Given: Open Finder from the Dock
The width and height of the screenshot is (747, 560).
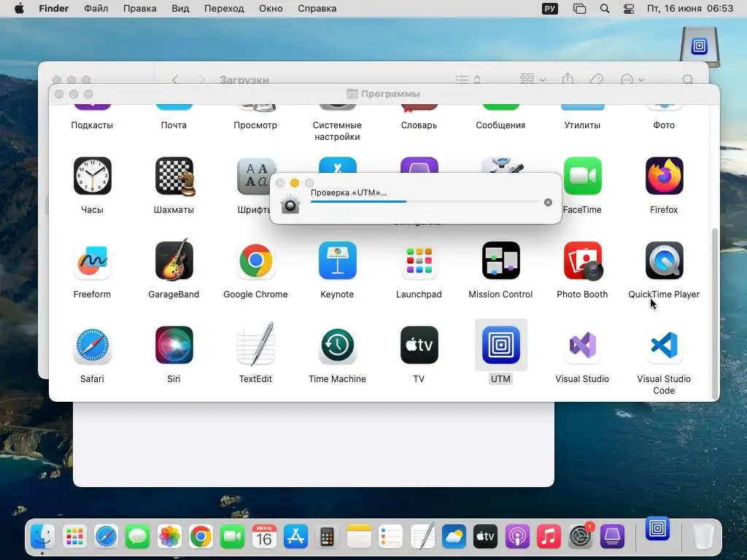Looking at the screenshot, I should point(43,537).
